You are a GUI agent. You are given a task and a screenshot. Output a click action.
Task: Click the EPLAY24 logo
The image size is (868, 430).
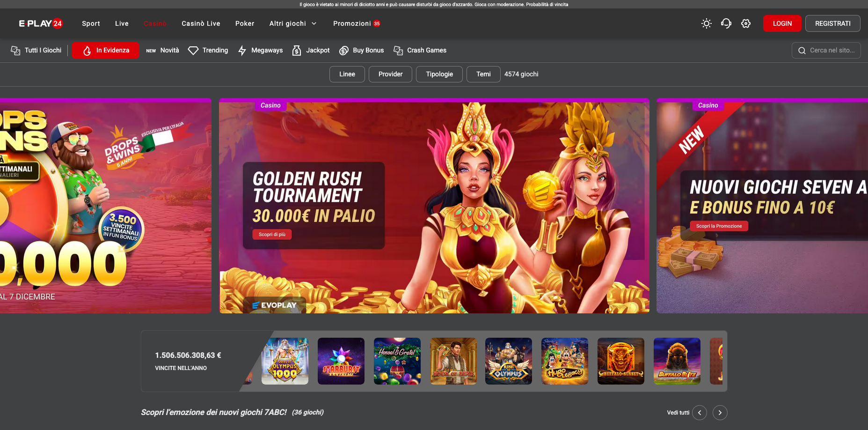click(x=41, y=23)
